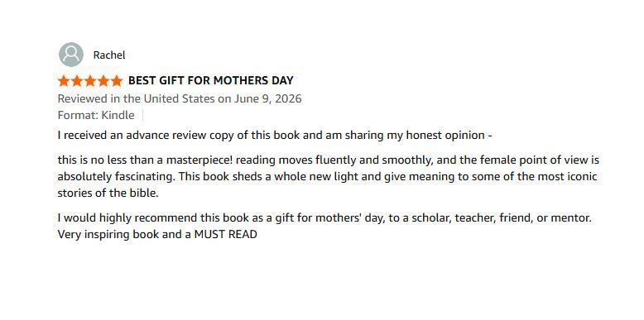Click the word masterpiece in the review
The height and width of the screenshot is (320, 644).
(x=198, y=160)
